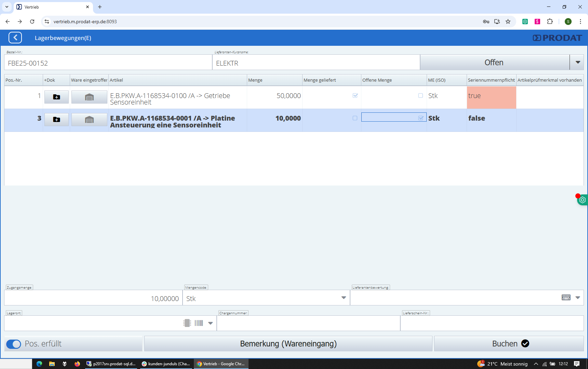The image size is (588, 369).
Task: Click chip icon in Lagerort field
Action: [x=187, y=323]
